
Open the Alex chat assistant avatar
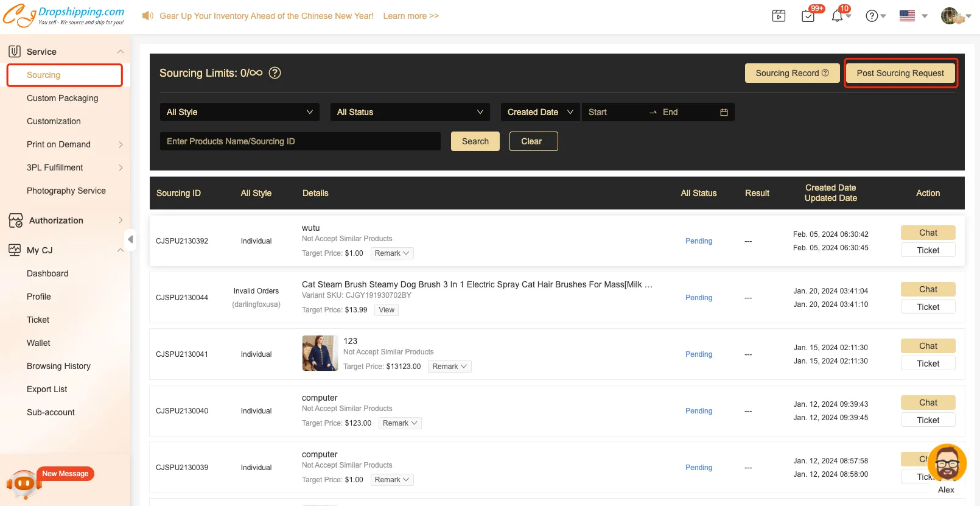[x=947, y=464]
